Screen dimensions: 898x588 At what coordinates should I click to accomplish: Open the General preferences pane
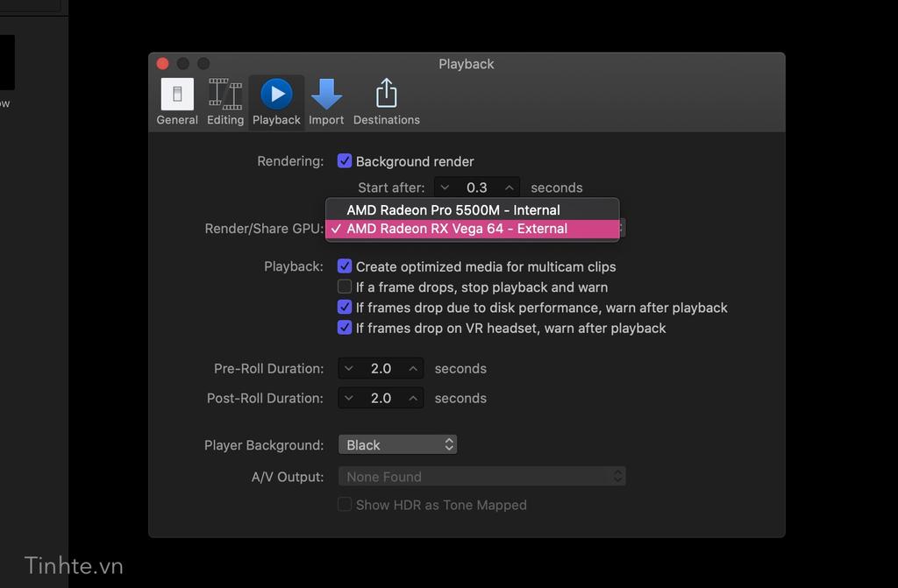coord(177,102)
